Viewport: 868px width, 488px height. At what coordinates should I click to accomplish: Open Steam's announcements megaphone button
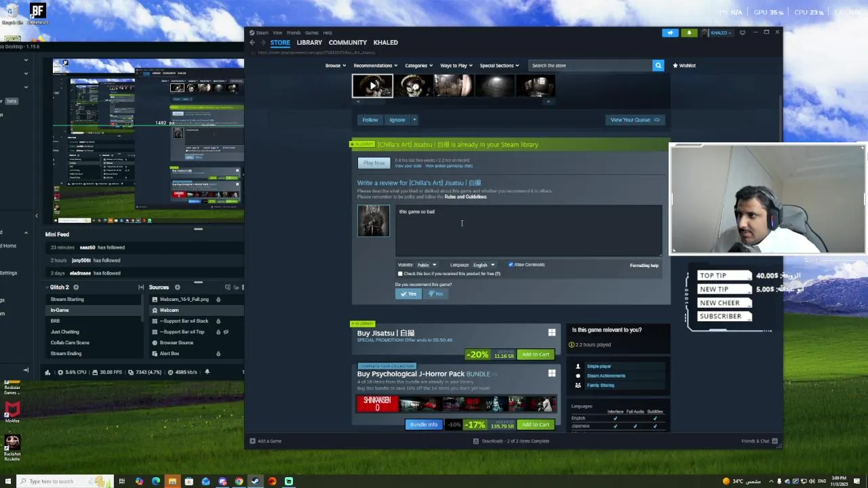(670, 33)
